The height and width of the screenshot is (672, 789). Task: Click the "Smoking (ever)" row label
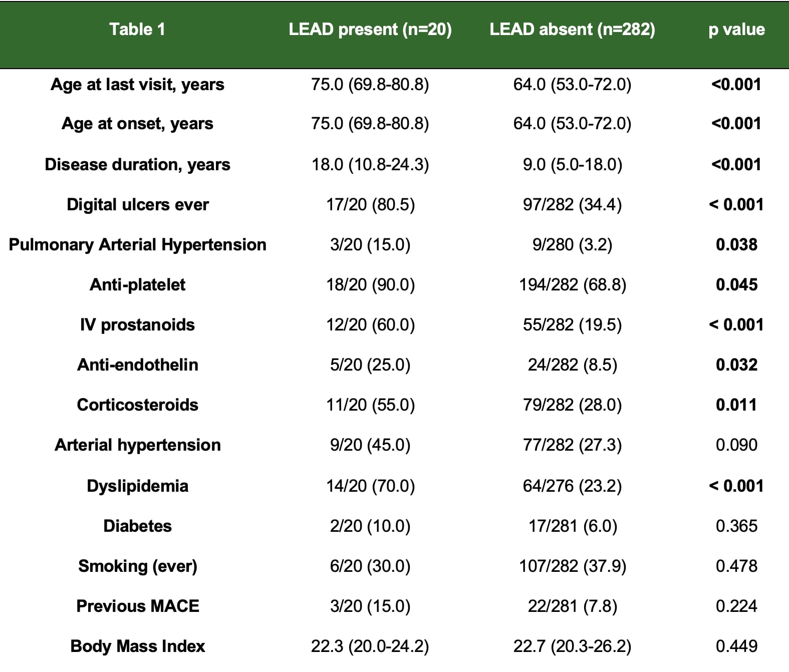137,566
